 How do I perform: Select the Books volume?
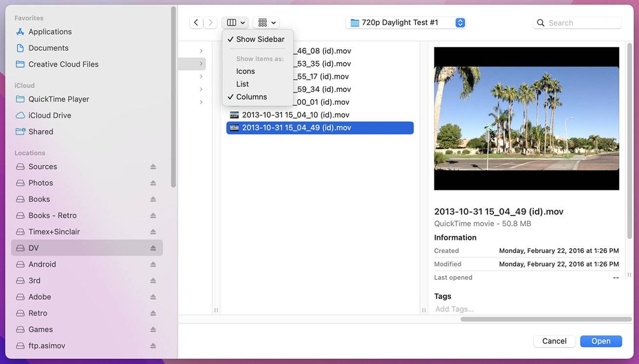click(x=87, y=199)
